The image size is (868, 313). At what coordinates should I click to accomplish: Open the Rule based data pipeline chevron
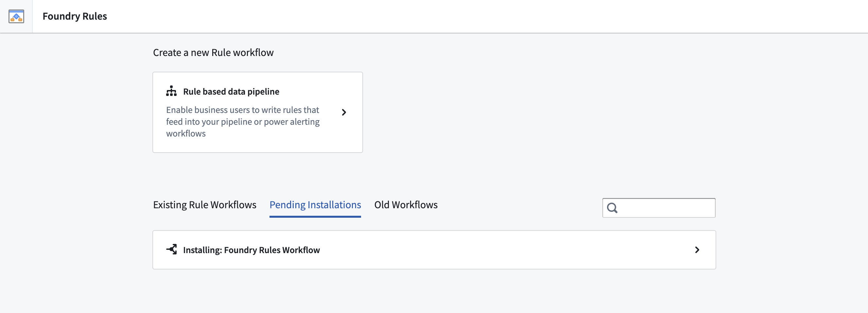pyautogui.click(x=344, y=112)
